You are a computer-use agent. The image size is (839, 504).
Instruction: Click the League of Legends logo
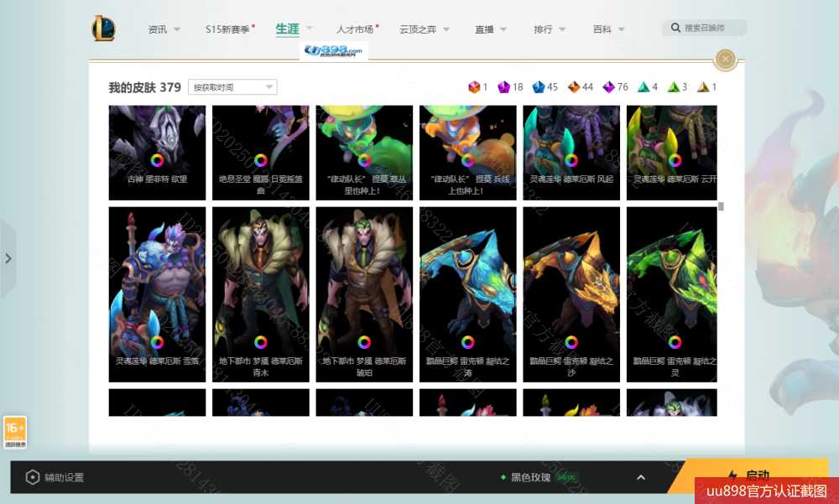tap(104, 29)
